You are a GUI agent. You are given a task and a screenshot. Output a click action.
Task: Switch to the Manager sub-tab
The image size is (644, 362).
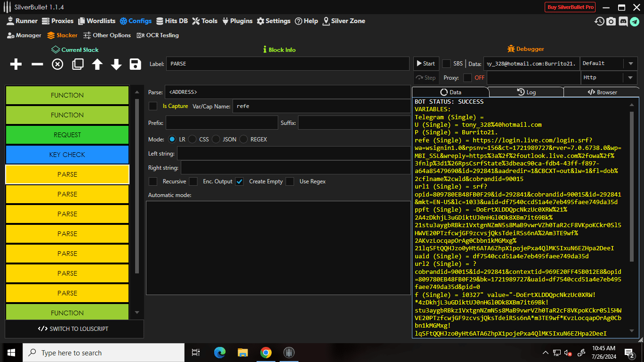24,35
